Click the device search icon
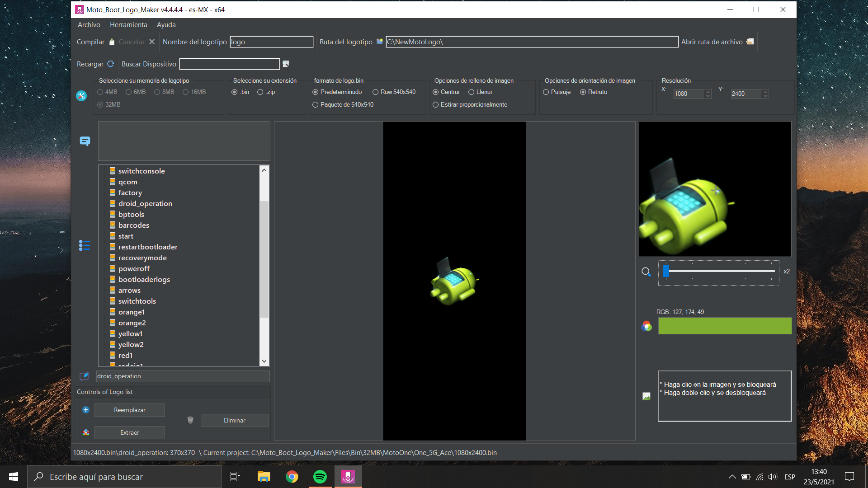 pos(286,64)
